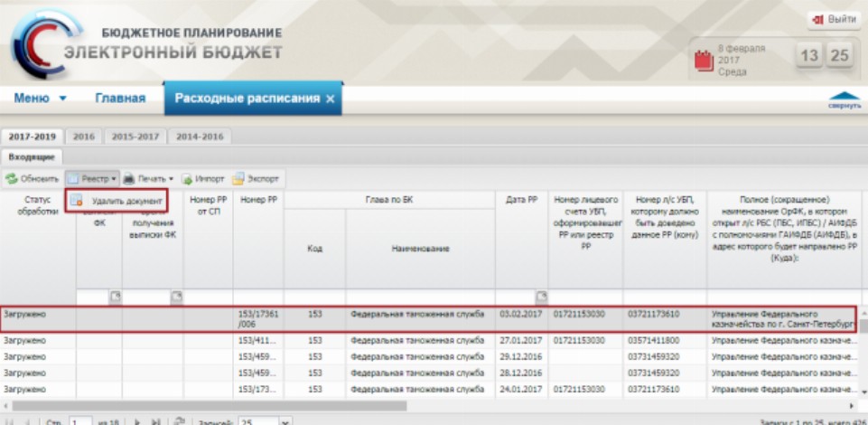Image resolution: width=868 pixels, height=425 pixels.
Task: Click the свернуть collapse header icon
Action: (x=844, y=99)
